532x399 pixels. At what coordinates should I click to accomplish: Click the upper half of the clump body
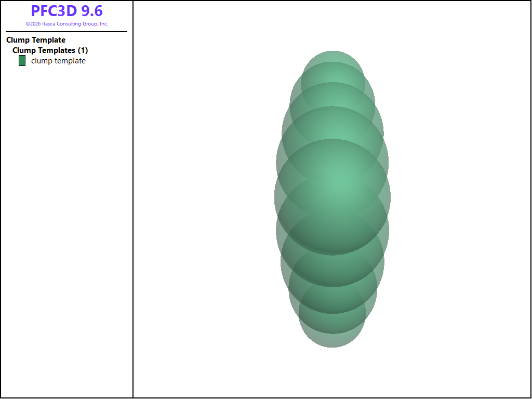332,125
